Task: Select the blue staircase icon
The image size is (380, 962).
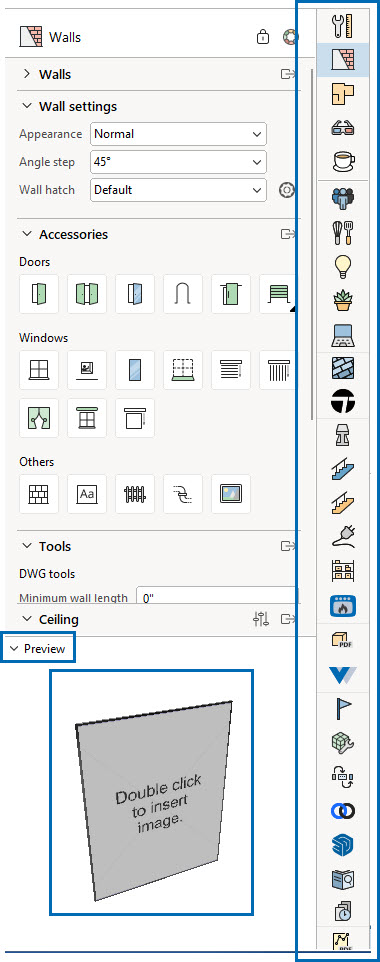Action: coord(343,470)
